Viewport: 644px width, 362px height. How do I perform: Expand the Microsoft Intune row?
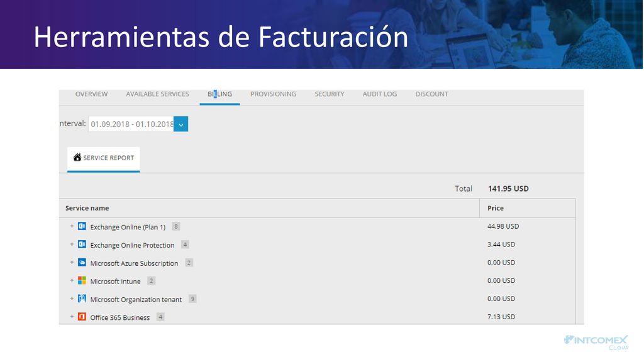[x=72, y=280]
